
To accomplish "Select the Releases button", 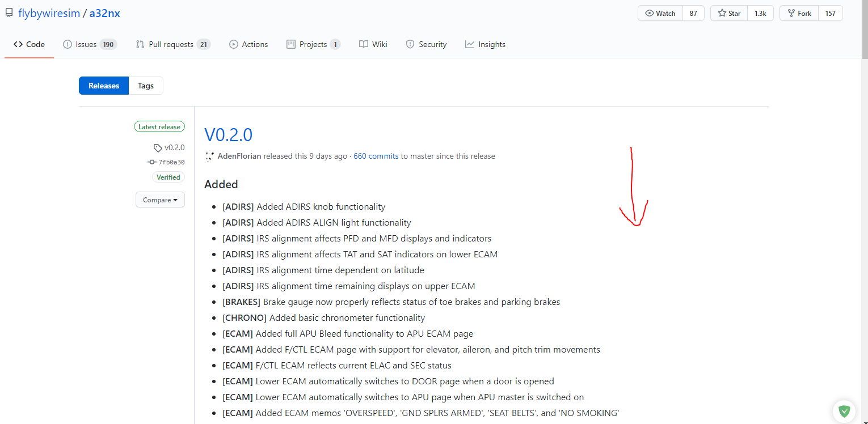I will (x=104, y=86).
